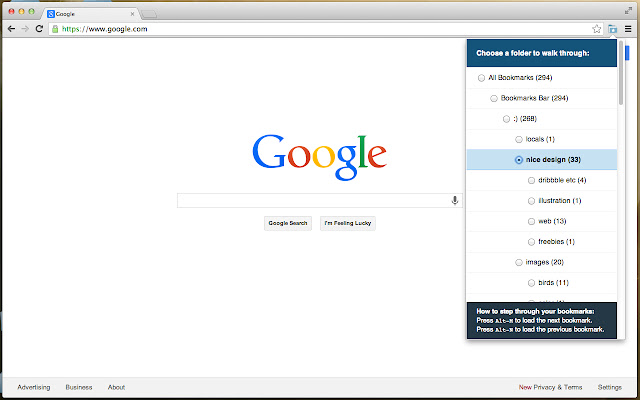The height and width of the screenshot is (400, 640).
Task: Click the fullscreen arrows icon in title bar
Action: coord(629,11)
